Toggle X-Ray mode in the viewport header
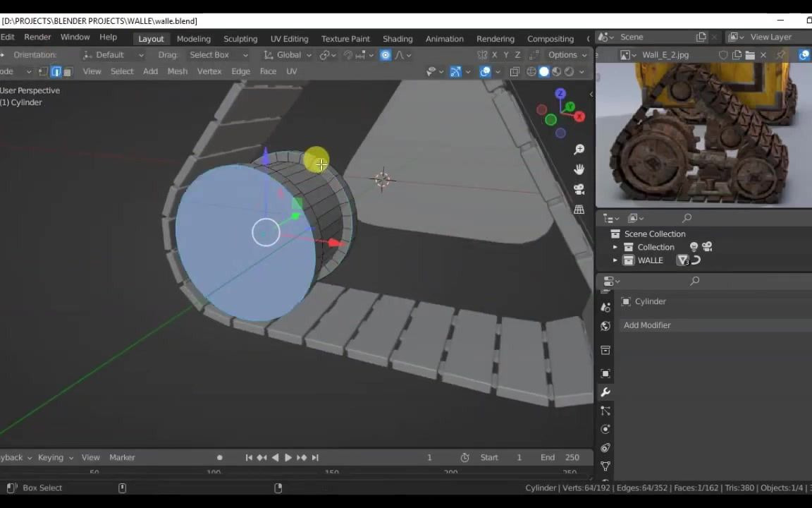This screenshot has height=508, width=812. click(x=515, y=71)
